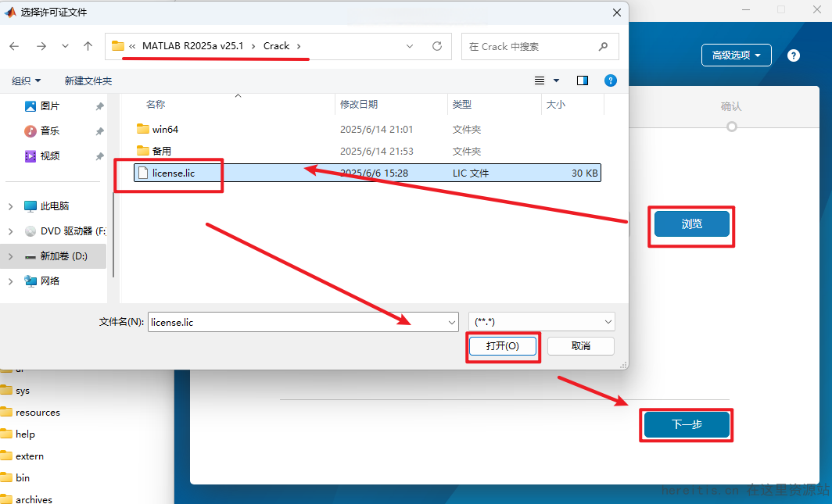This screenshot has width=832, height=504.
Task: Change the file view layout icon
Action: 540,80
